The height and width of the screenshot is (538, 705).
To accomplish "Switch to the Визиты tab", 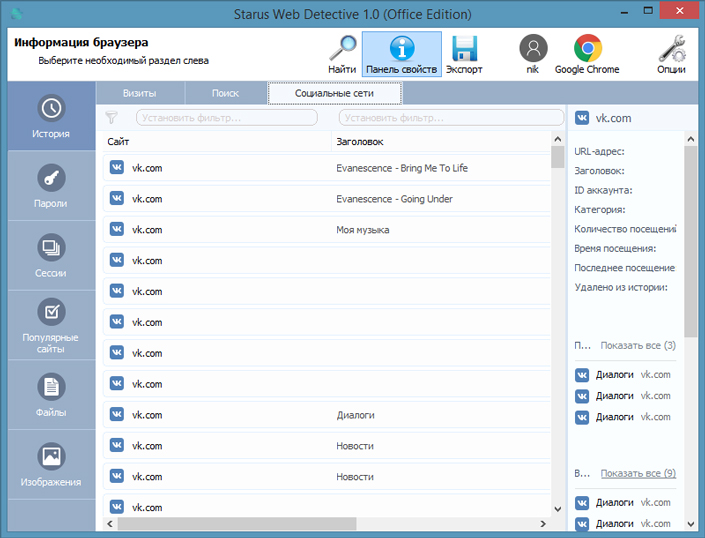I will [x=140, y=93].
